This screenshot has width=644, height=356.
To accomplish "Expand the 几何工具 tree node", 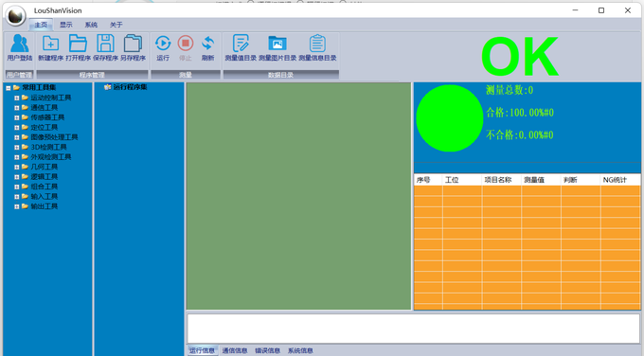I will 16,168.
